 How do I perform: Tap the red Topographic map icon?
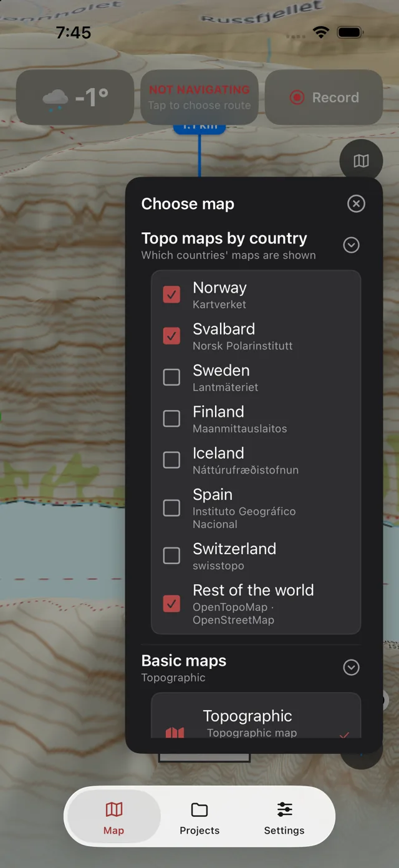pyautogui.click(x=175, y=733)
